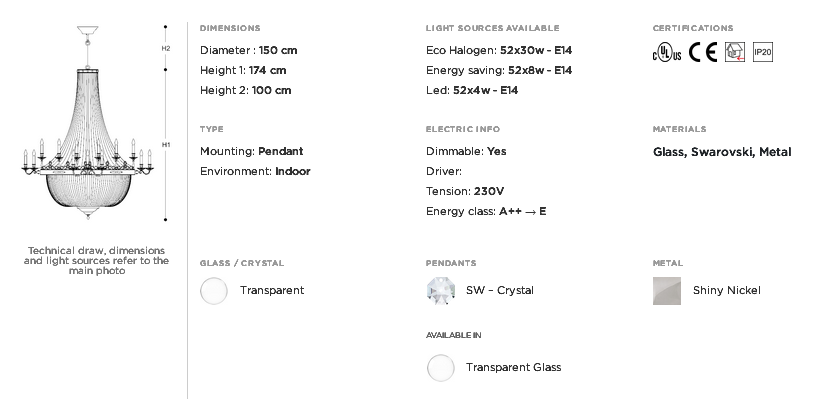822x399 pixels.
Task: Click the H1 height marker label
Action: (x=166, y=144)
